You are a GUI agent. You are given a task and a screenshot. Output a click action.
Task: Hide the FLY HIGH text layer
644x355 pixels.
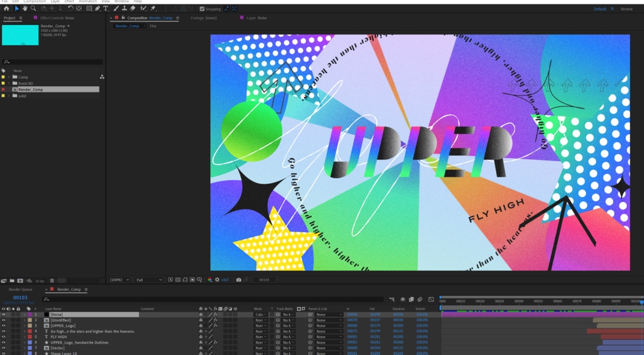(x=4, y=337)
